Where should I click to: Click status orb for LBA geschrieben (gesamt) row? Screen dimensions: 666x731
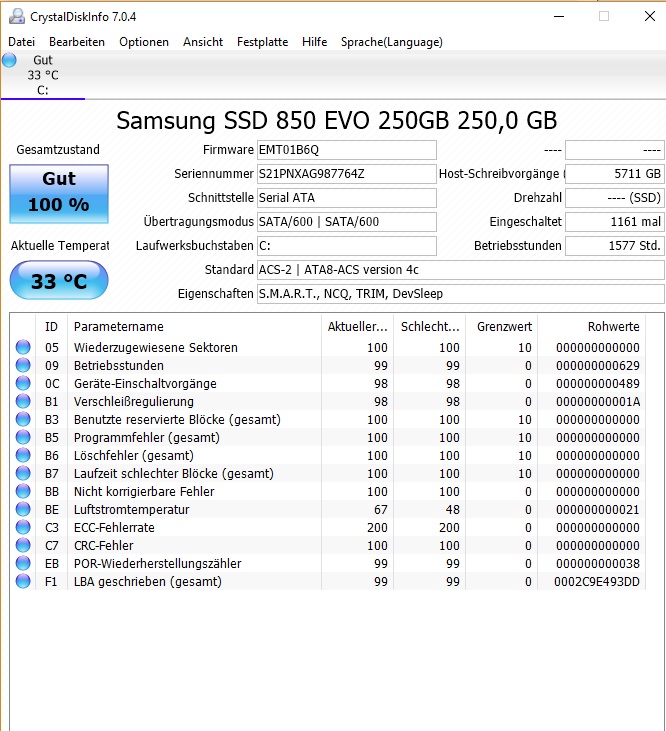(x=23, y=581)
